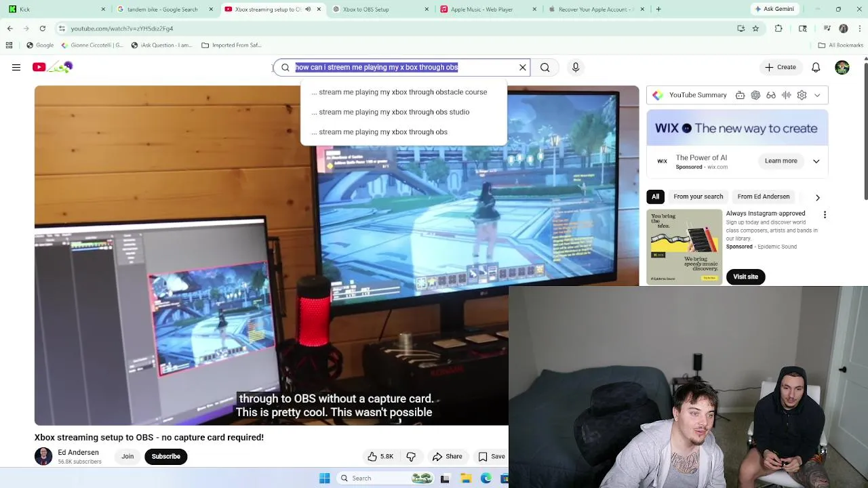View site information icon in address bar

62,28
